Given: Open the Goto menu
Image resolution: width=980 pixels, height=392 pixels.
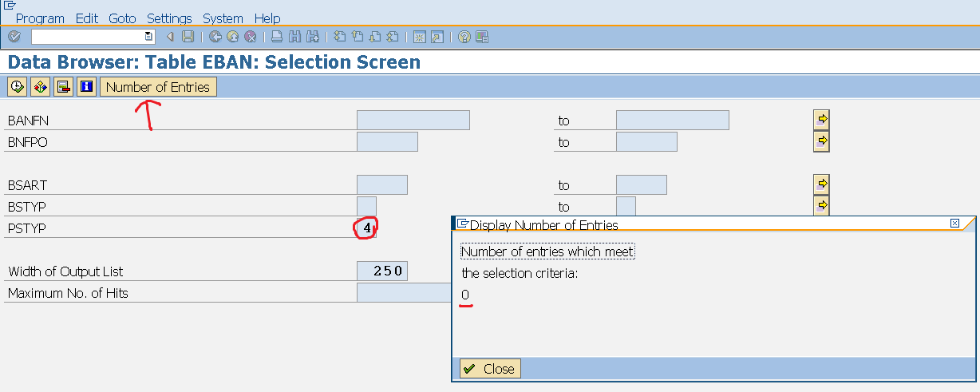Looking at the screenshot, I should coord(122,18).
